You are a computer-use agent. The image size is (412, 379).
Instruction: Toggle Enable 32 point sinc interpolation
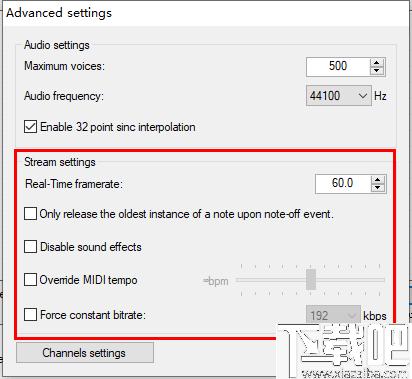[30, 127]
